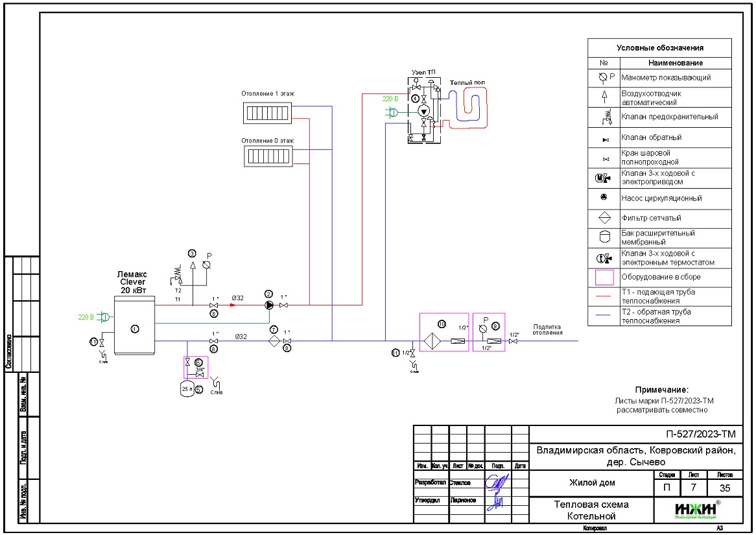Image resolution: width=756 pixels, height=535 pixels.
Task: Select the Условные обозначения legend header
Action: (x=660, y=48)
